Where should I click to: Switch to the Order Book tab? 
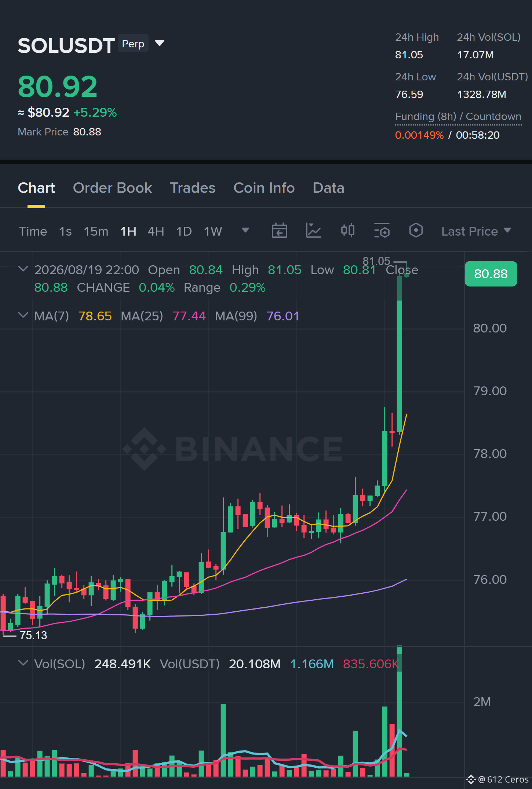coord(112,188)
